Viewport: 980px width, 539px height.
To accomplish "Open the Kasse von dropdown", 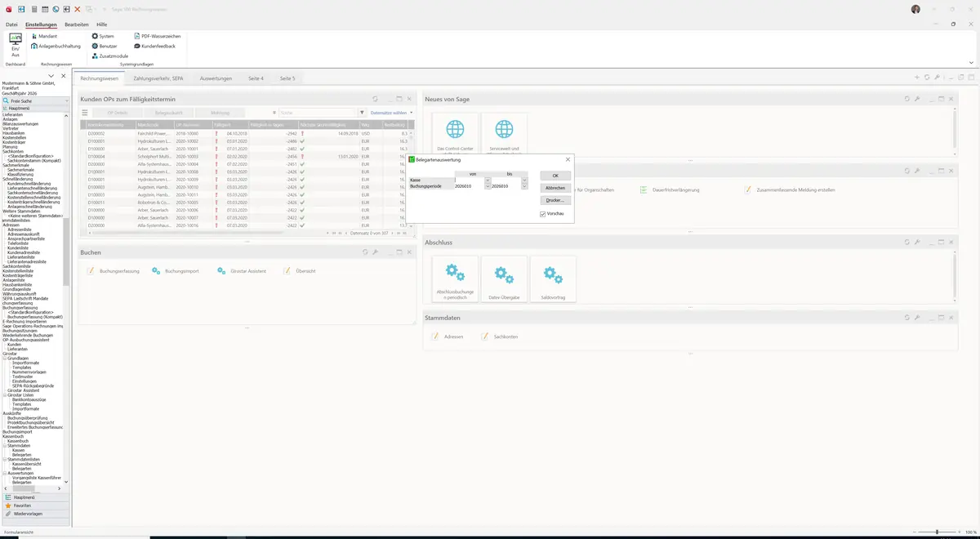I will tap(488, 180).
